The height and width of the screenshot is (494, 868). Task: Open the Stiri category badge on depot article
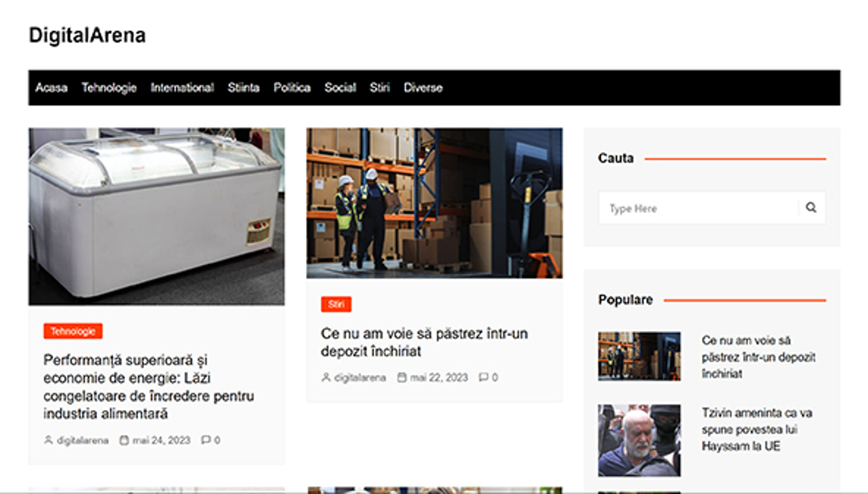336,305
